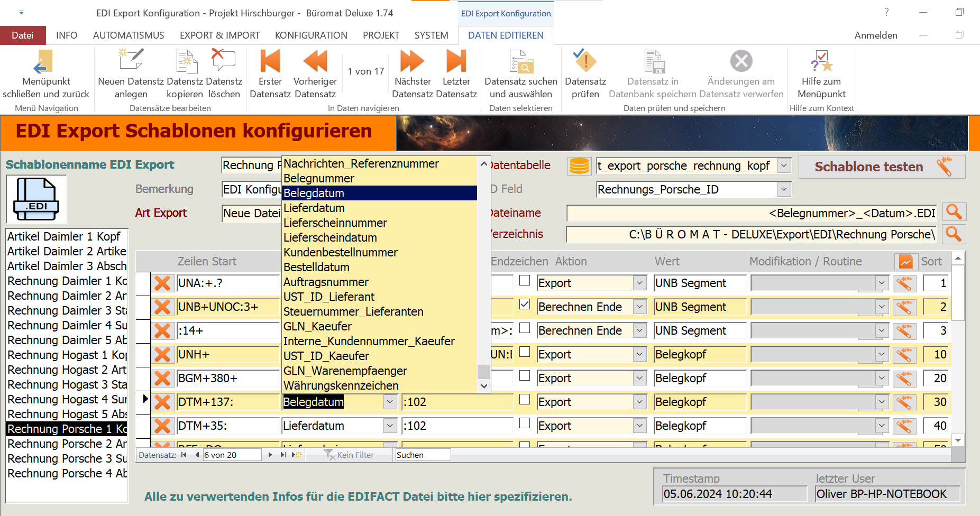
Task: Open Hilfe zum Menüpunkt
Action: coord(821,62)
